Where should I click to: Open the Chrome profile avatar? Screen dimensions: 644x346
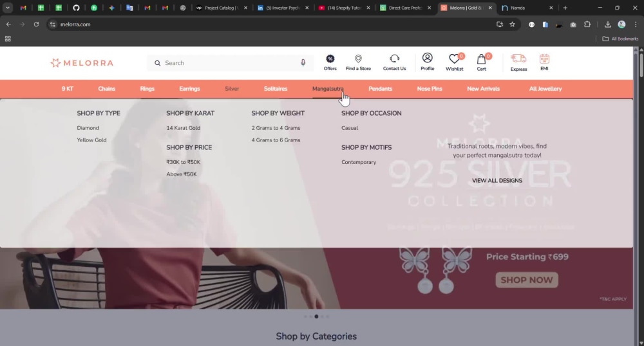pos(622,24)
